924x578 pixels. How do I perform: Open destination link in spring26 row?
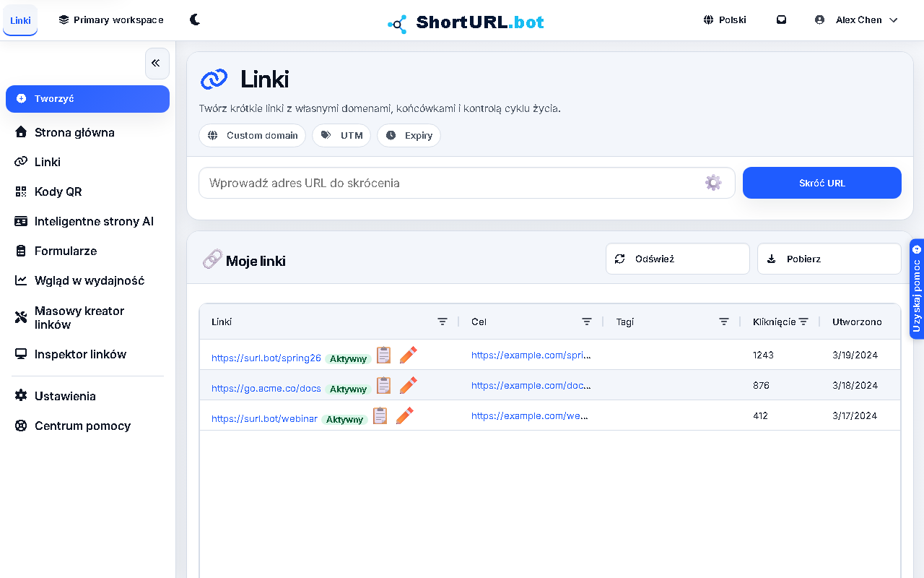click(531, 355)
